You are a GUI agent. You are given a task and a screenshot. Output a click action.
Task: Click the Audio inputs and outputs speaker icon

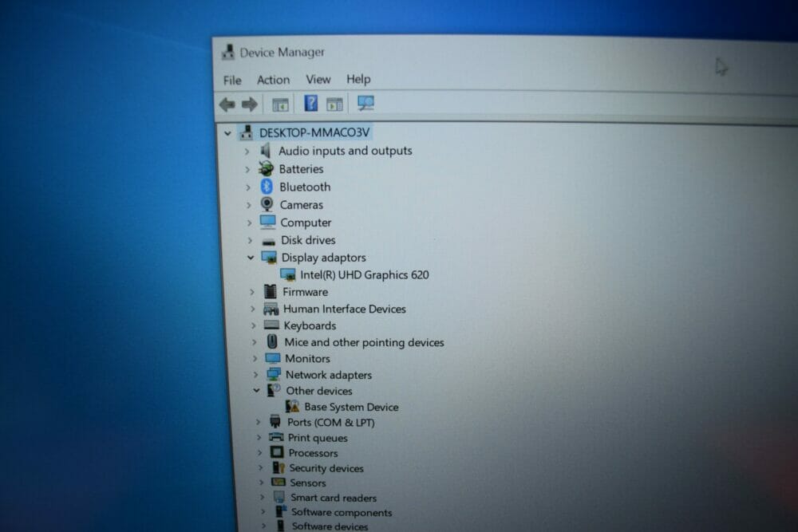pos(265,151)
